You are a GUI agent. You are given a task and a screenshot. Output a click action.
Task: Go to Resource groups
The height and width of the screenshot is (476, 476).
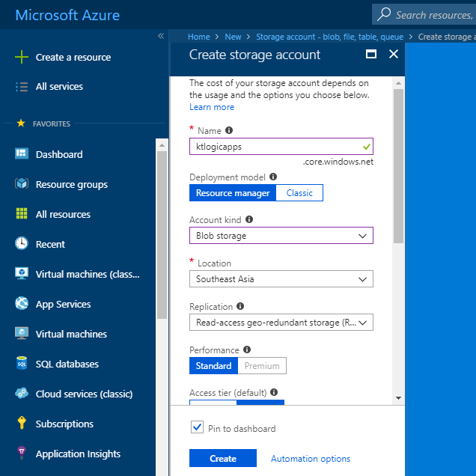click(x=72, y=184)
